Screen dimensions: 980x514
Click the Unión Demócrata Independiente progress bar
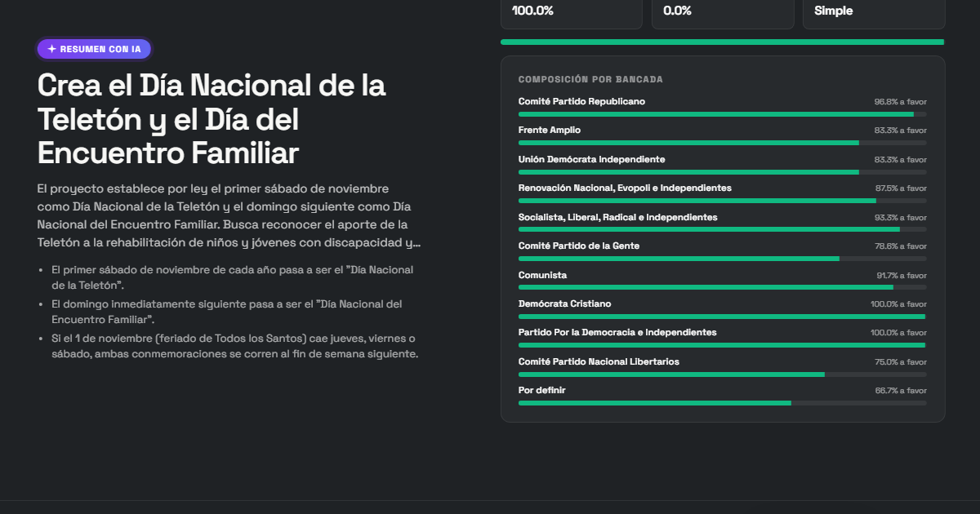723,172
